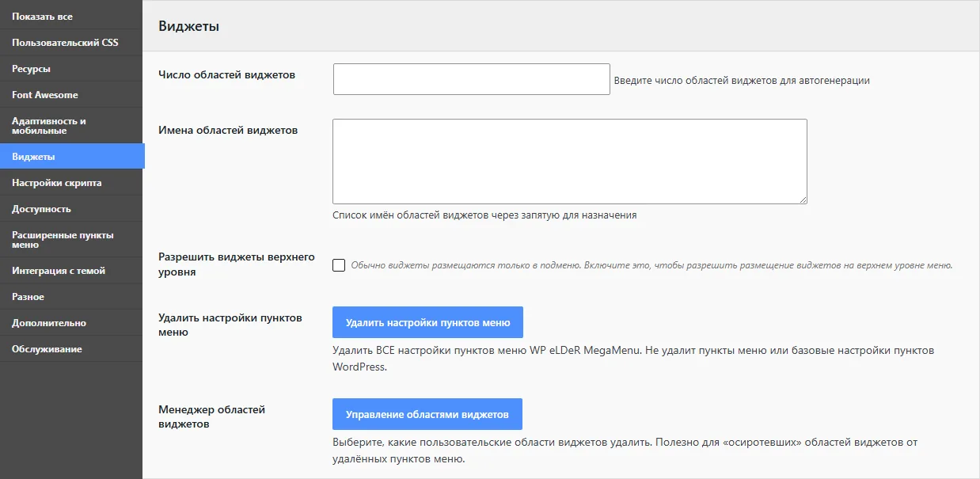980x479 pixels.
Task: Click description starting "Выберите, какие пользовательские области"
Action: click(x=625, y=450)
